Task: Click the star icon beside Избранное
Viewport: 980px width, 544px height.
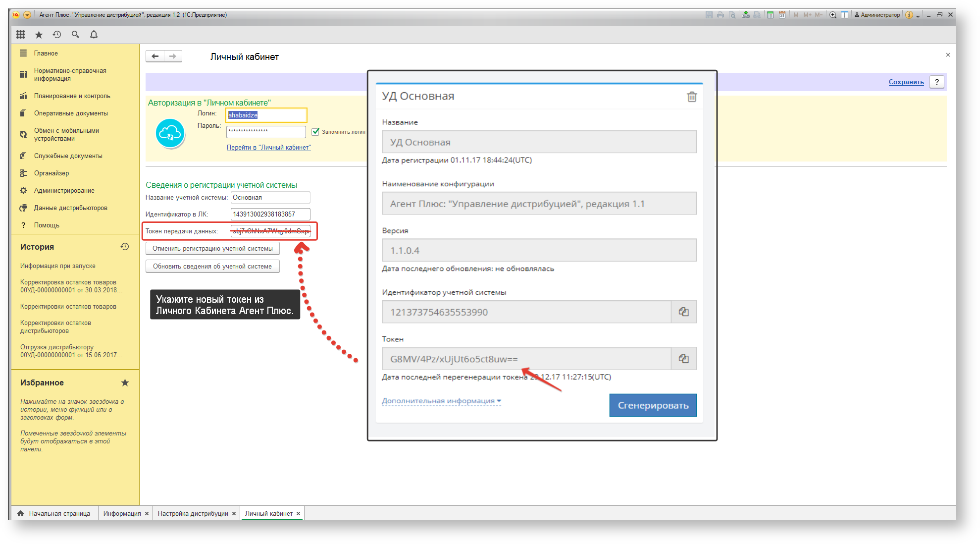Action: click(125, 382)
